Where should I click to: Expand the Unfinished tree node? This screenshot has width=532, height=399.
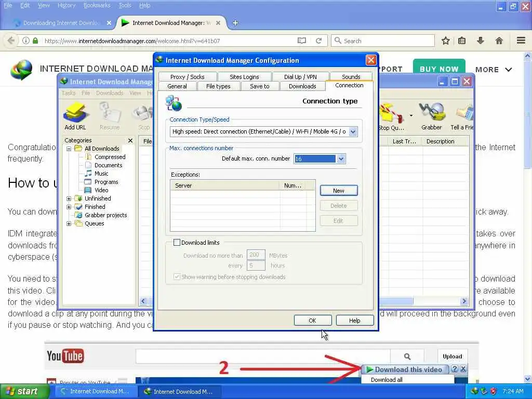click(x=69, y=198)
